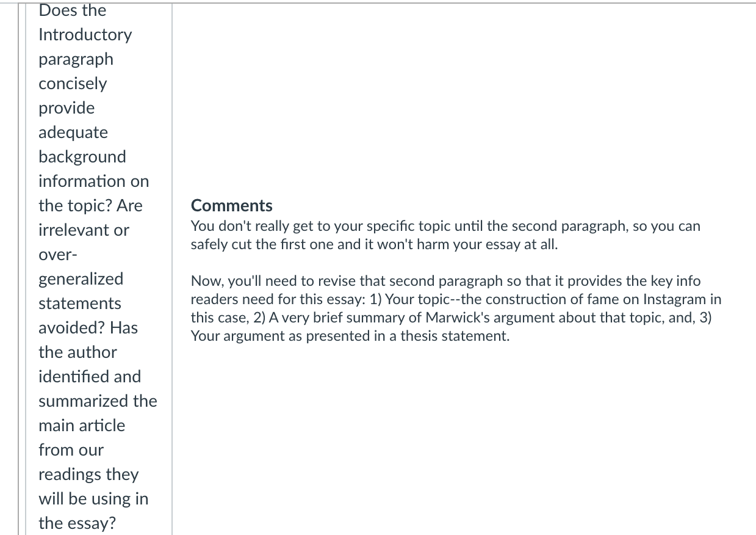The image size is (756, 535).
Task: Click the word 'Instagram' in the comment
Action: tap(676, 299)
